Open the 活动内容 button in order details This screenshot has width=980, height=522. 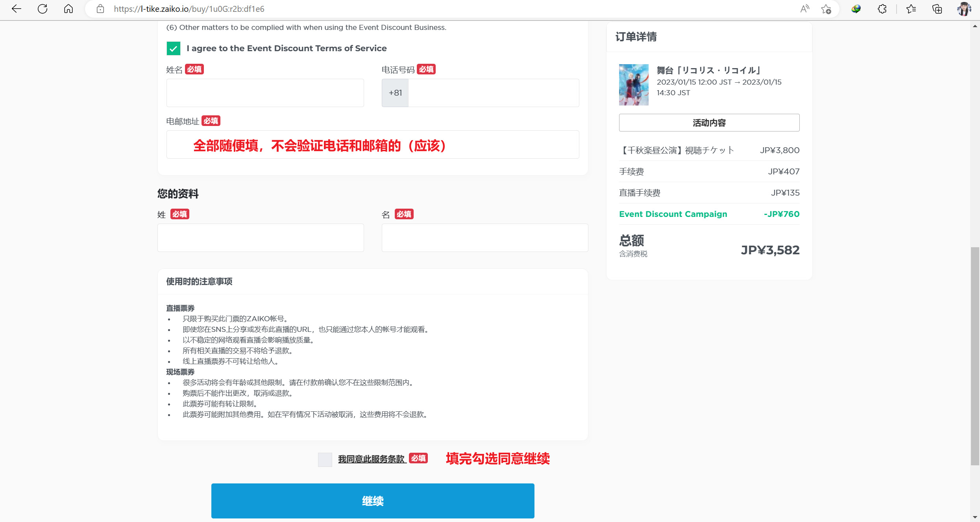(709, 123)
